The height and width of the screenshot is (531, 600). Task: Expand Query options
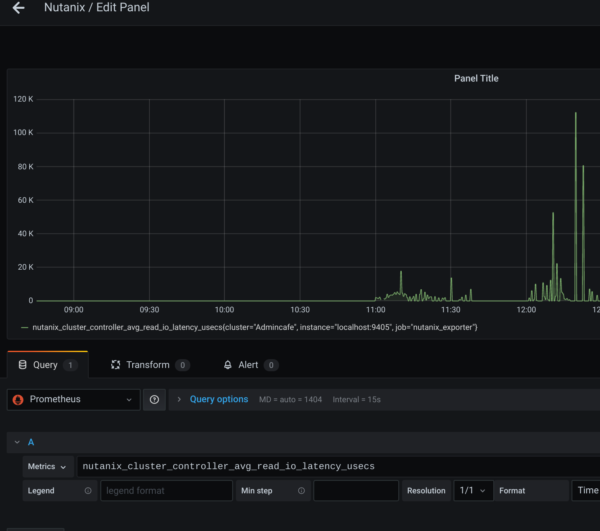(x=179, y=399)
